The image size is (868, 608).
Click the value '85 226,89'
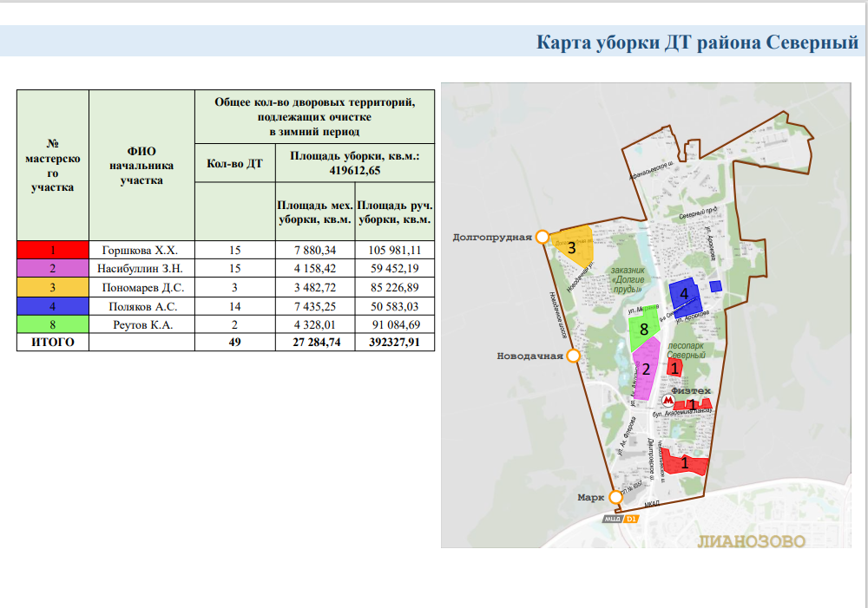(x=394, y=288)
